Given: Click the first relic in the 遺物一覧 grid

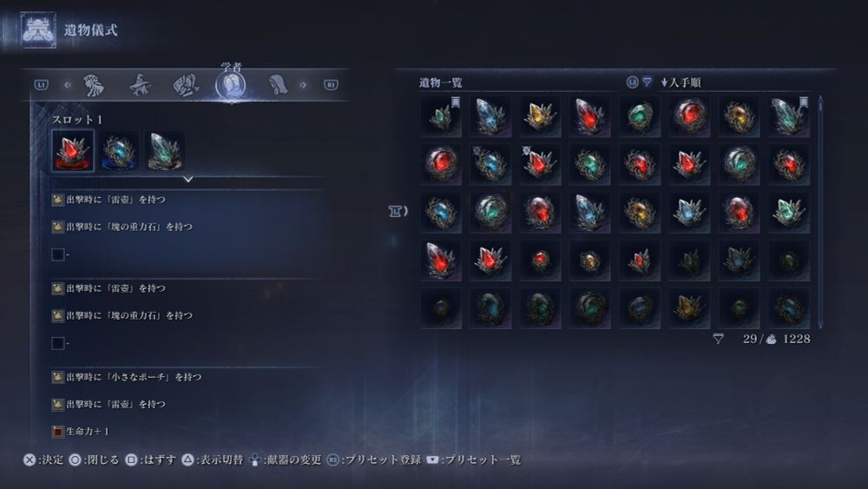Looking at the screenshot, I should point(441,116).
